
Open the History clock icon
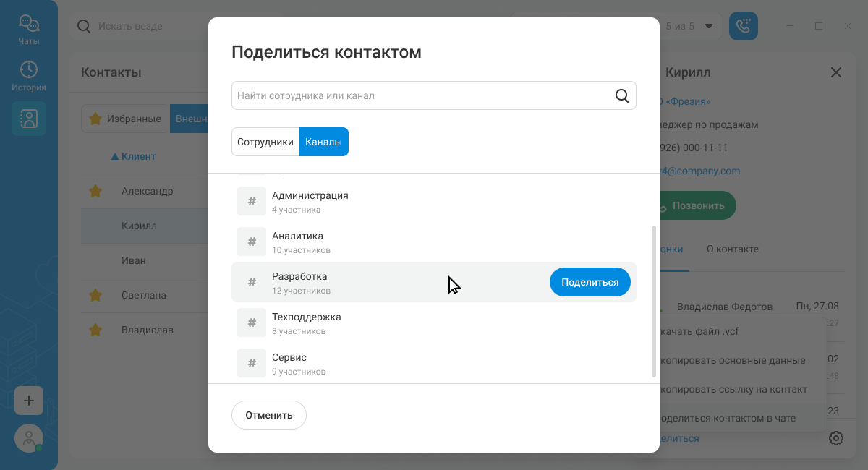click(x=29, y=76)
